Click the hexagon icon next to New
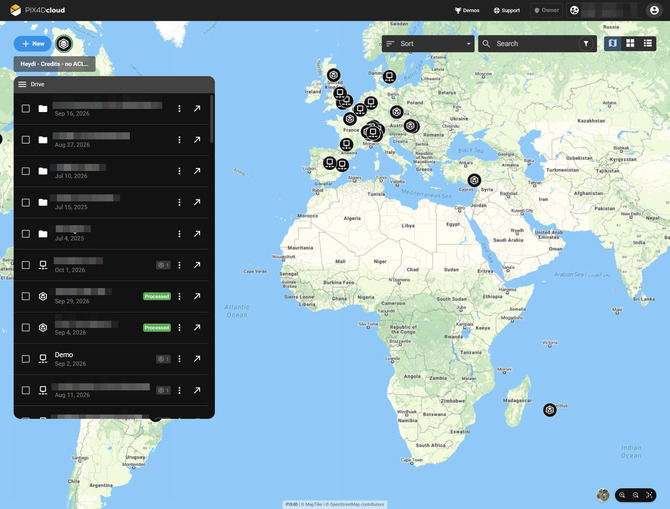This screenshot has height=509, width=670. point(64,44)
